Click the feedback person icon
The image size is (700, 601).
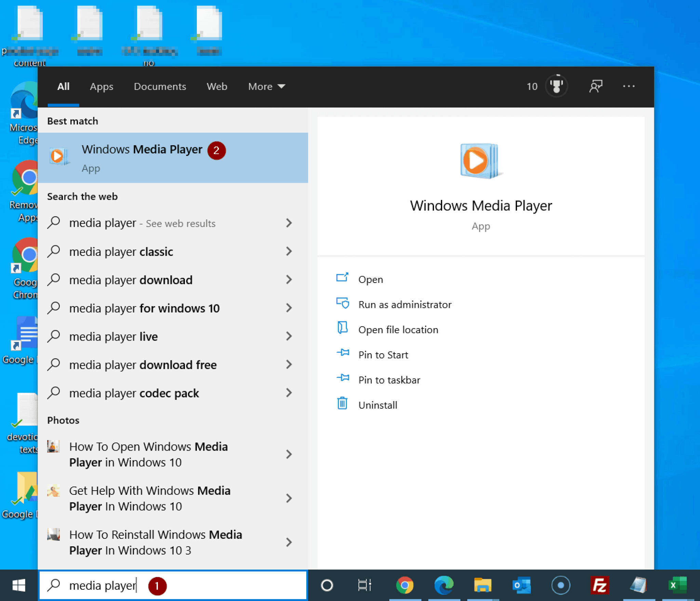pos(595,86)
